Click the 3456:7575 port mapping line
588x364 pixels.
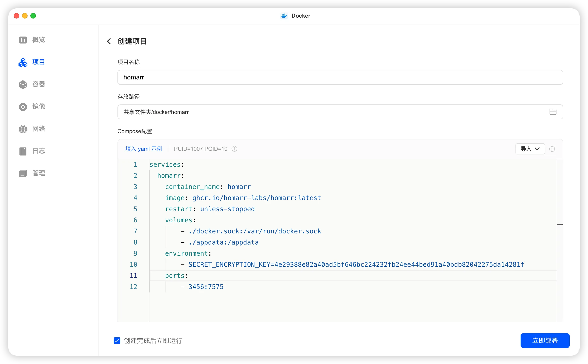[x=202, y=287]
